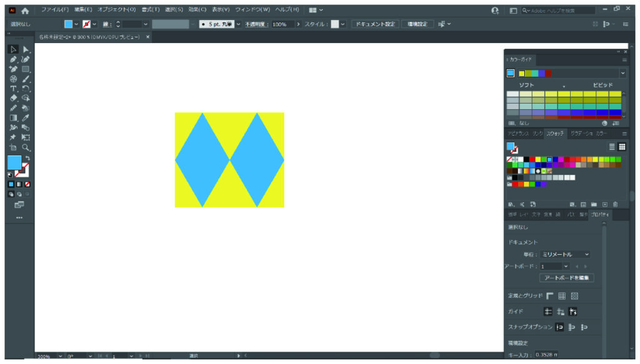The height and width of the screenshot is (364, 640).
Task: Open the 単位 ミリメートル units dropdown
Action: coord(565,254)
